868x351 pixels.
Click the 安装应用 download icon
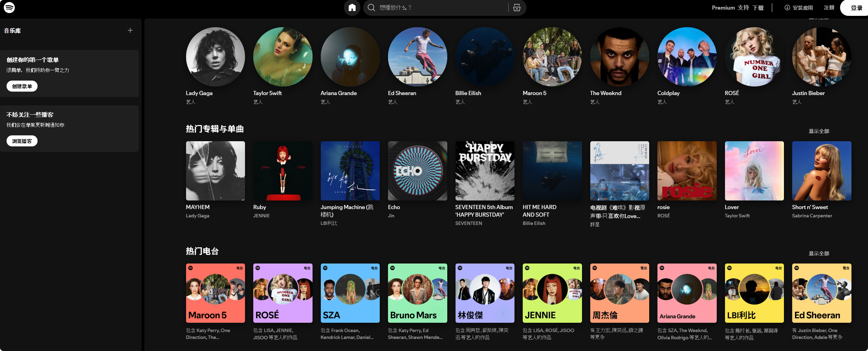coord(787,8)
